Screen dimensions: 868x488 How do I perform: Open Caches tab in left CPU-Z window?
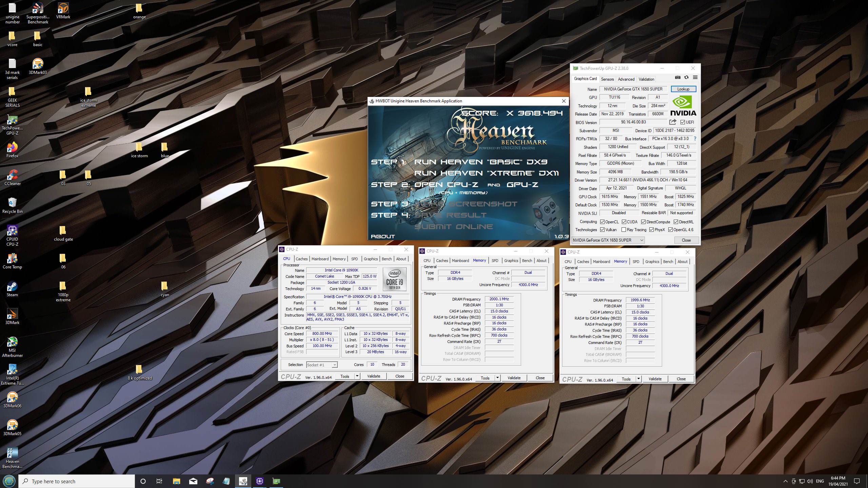(301, 259)
